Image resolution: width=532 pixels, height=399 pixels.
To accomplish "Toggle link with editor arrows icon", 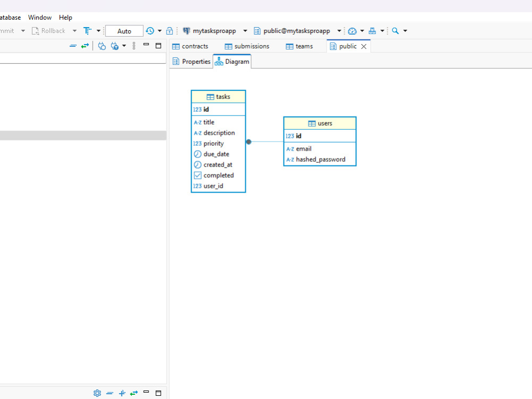I will (x=85, y=46).
